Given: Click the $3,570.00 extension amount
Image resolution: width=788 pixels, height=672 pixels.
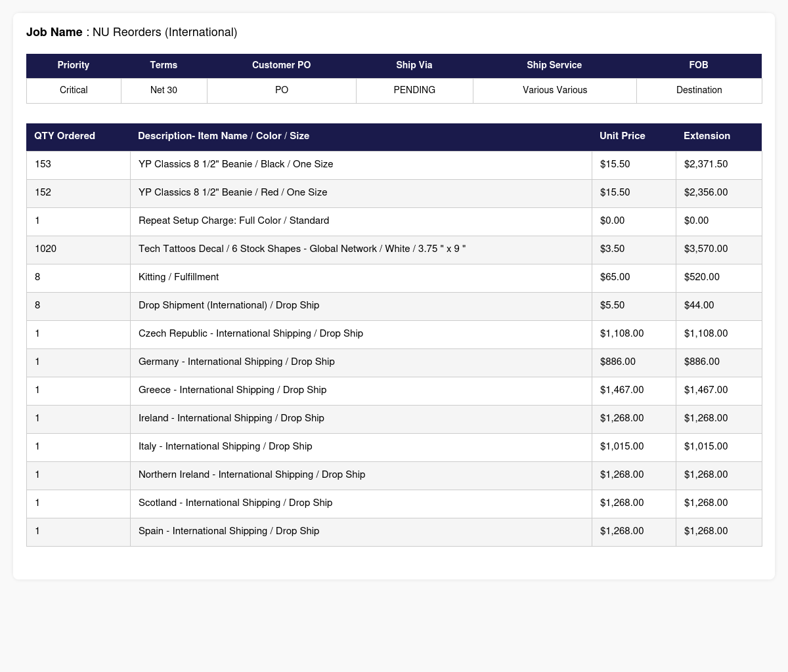Looking at the screenshot, I should (706, 249).
